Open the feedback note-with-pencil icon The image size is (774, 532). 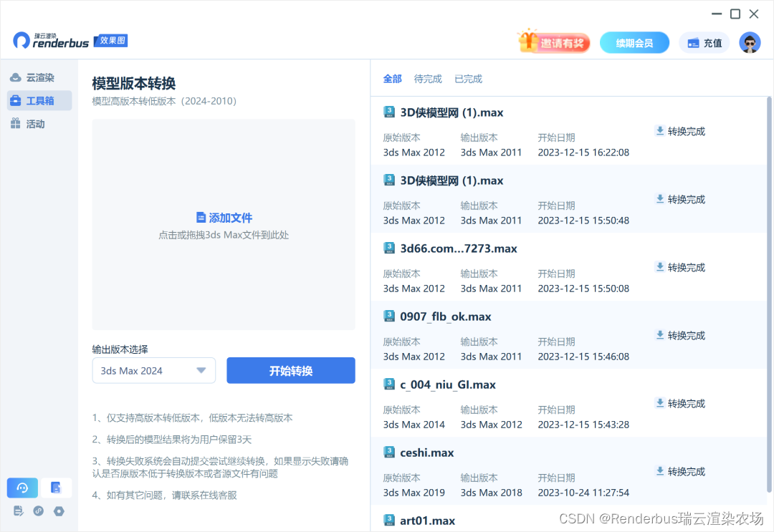18,511
